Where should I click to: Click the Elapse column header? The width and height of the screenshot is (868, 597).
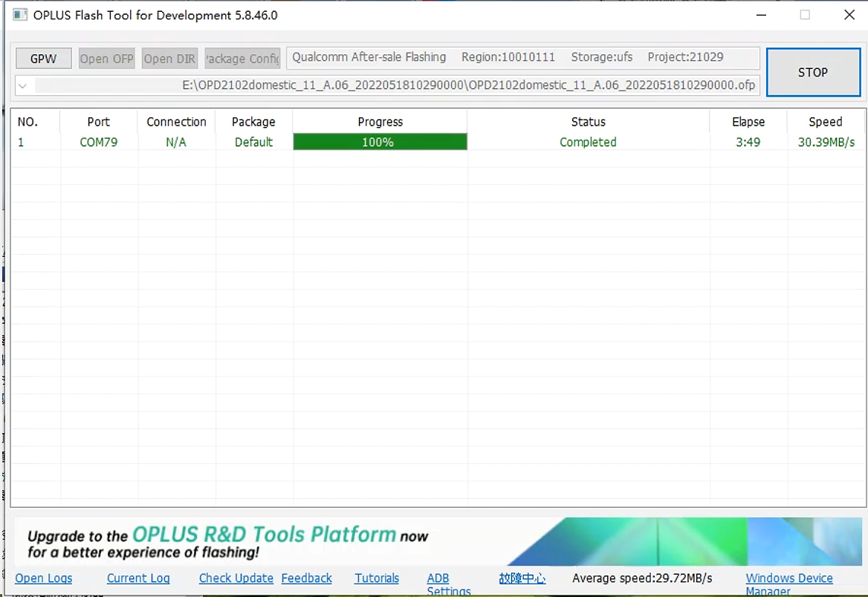pyautogui.click(x=748, y=122)
